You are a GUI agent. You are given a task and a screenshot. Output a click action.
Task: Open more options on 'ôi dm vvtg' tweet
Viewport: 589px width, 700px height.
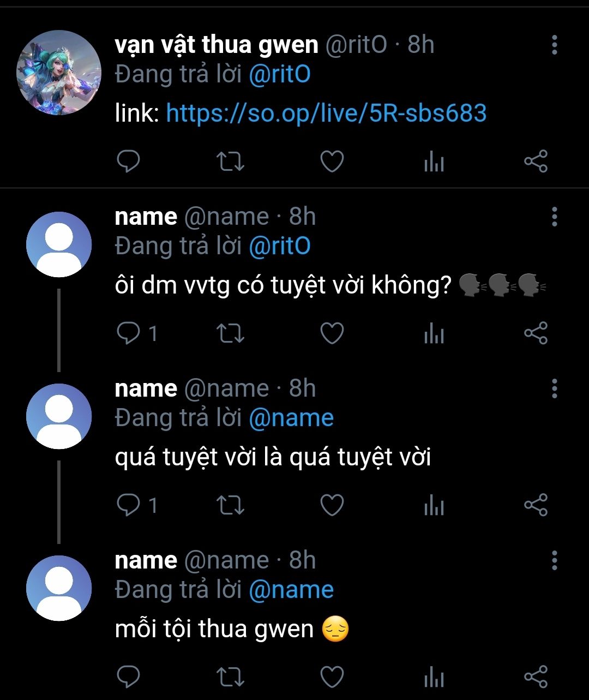tap(554, 217)
